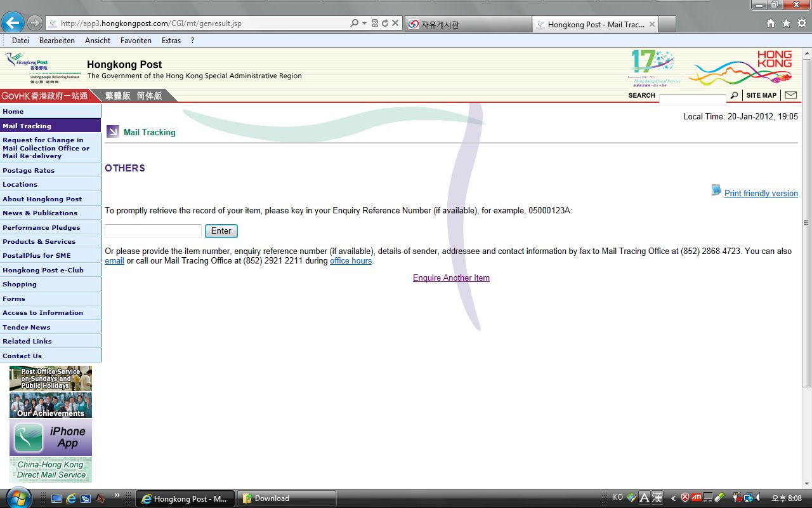812x508 pixels.
Task: Open the SITE MAP link
Action: click(761, 95)
